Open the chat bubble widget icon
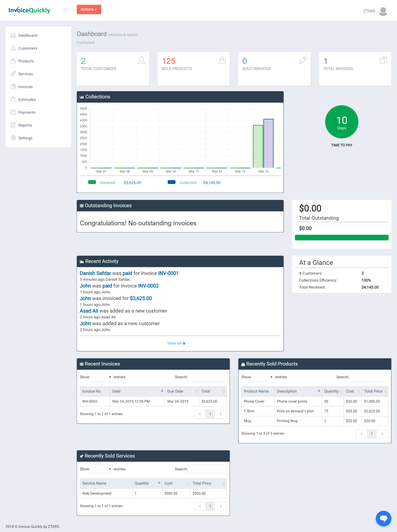Viewport: 397px width, 532px height. tap(383, 518)
